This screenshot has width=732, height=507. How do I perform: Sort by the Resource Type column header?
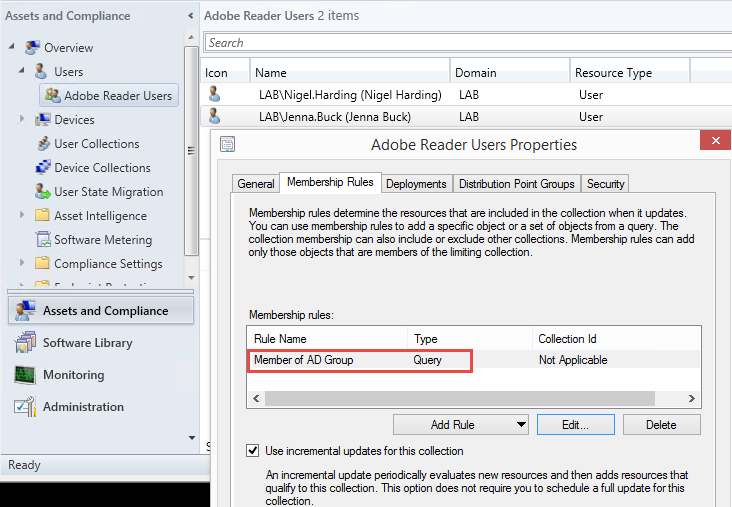coord(630,72)
